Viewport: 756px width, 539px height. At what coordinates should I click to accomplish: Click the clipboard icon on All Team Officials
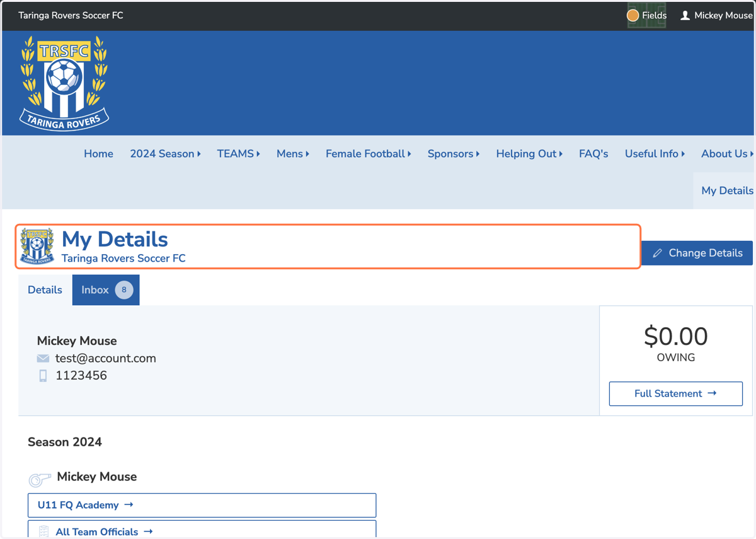[43, 532]
